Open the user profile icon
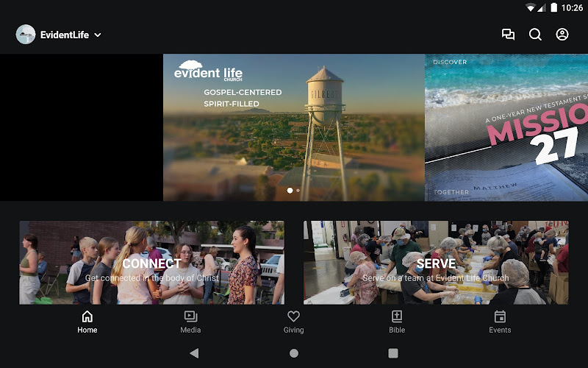 [562, 35]
